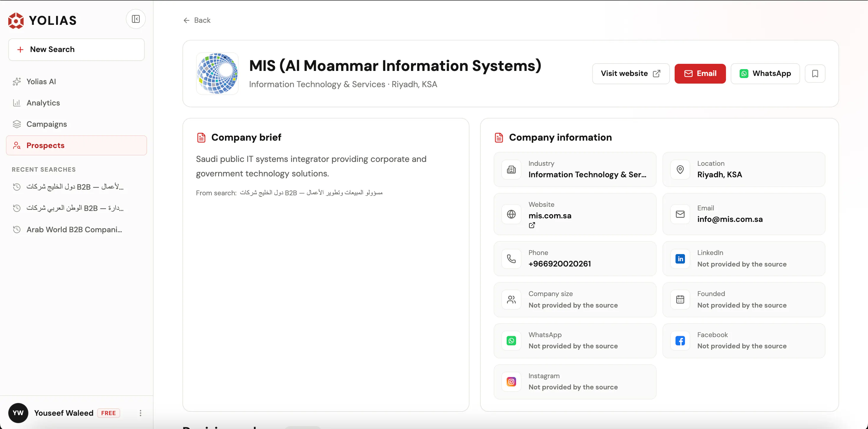The image size is (868, 429).
Task: Click the Riyadh, KSA location value
Action: (719, 175)
